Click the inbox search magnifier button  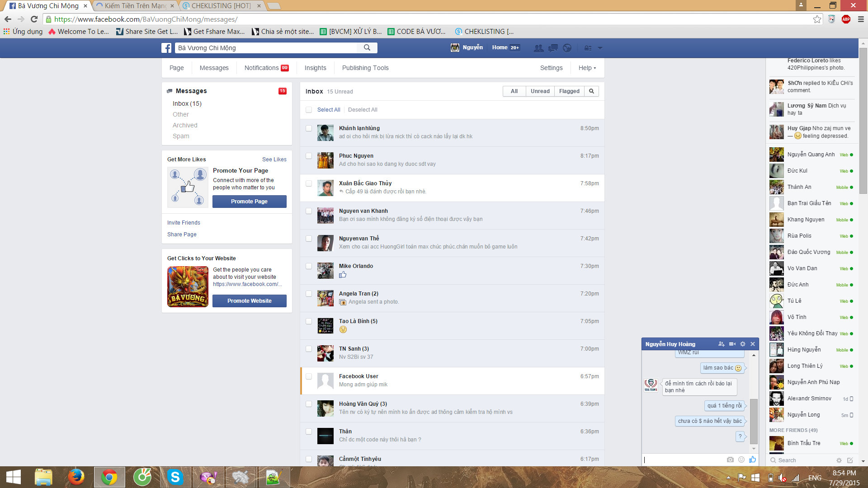(591, 91)
